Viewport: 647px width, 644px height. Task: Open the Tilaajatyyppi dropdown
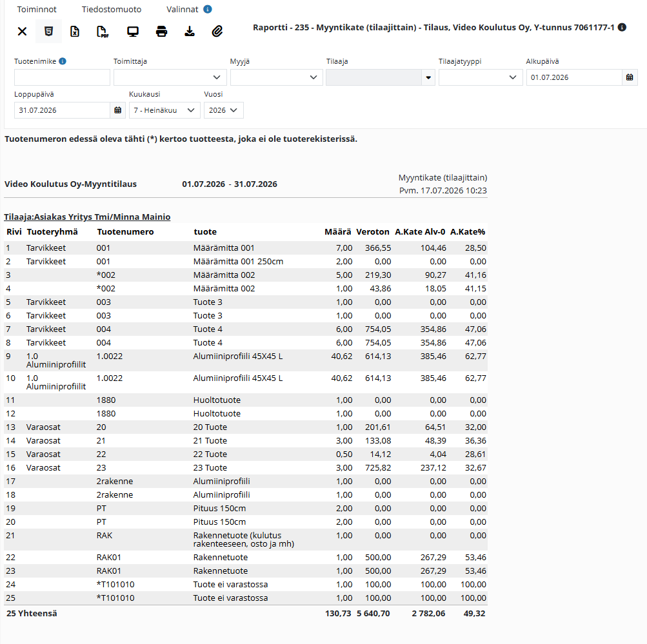pyautogui.click(x=481, y=77)
